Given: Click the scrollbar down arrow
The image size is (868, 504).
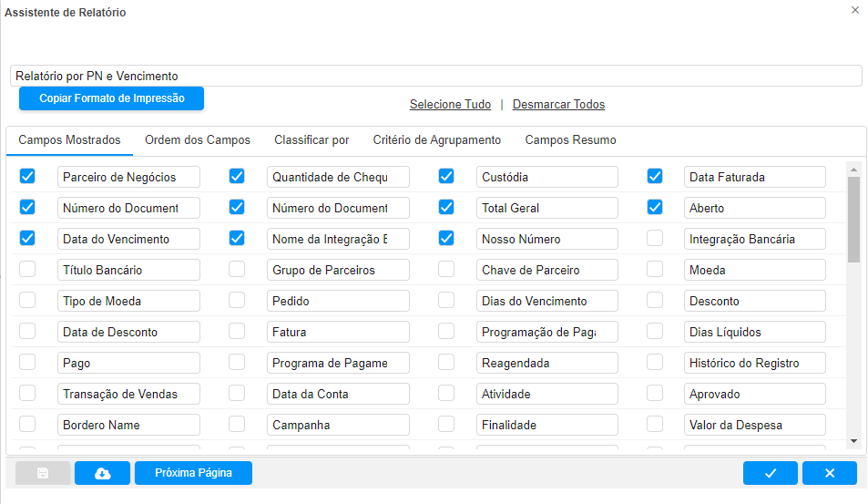Looking at the screenshot, I should 853,441.
